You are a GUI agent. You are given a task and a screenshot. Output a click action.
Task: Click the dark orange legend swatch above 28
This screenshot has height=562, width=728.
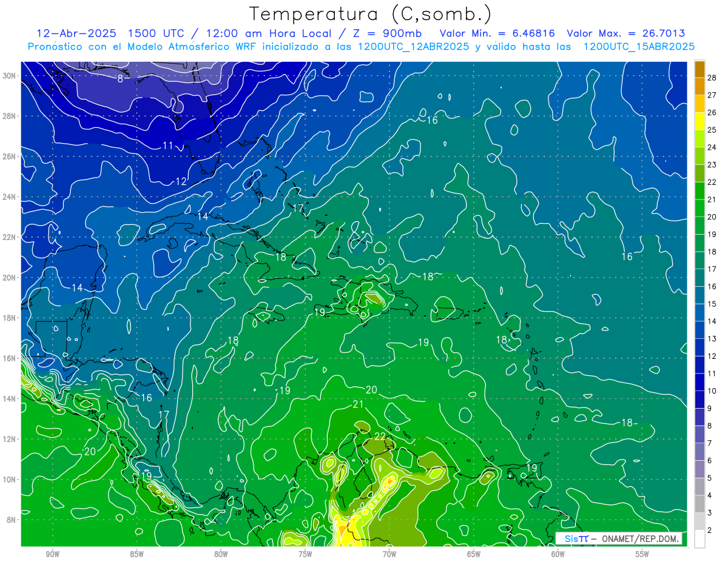pyautogui.click(x=700, y=69)
